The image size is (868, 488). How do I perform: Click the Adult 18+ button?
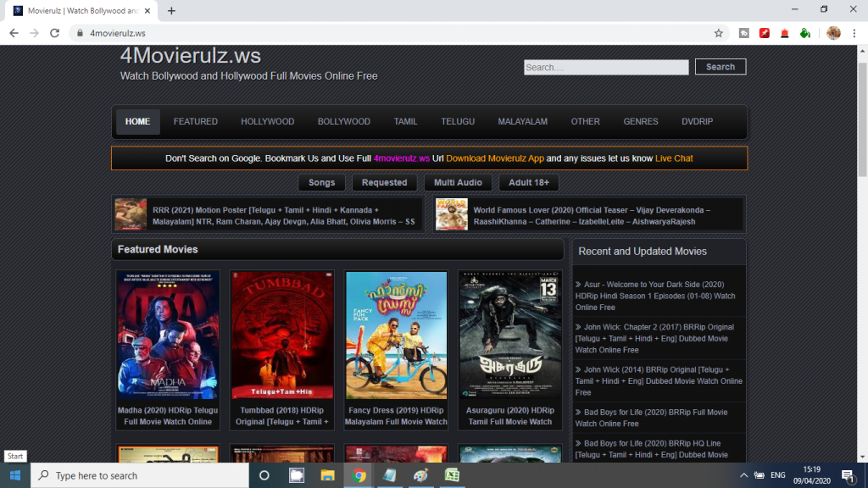(529, 183)
